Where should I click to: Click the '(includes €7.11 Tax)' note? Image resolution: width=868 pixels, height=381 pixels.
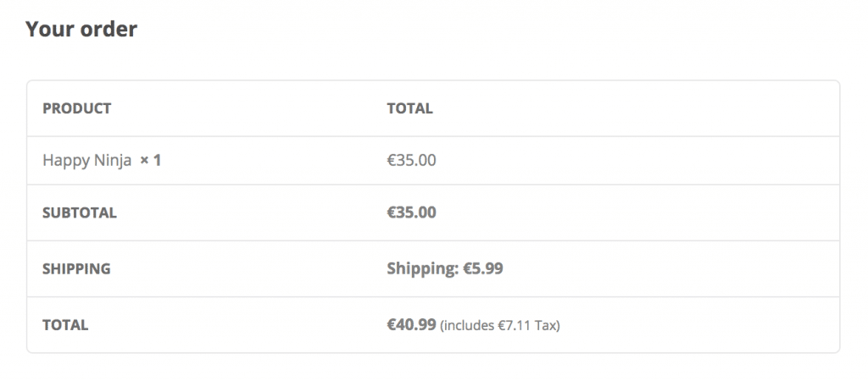pos(500,326)
